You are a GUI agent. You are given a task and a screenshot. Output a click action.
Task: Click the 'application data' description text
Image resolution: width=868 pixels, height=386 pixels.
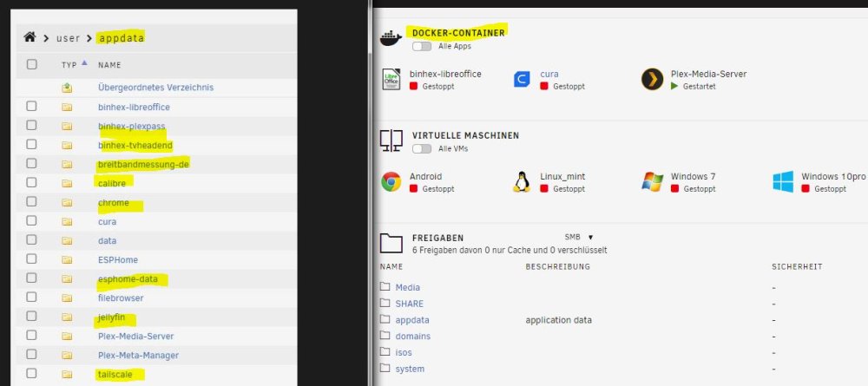[x=558, y=320]
